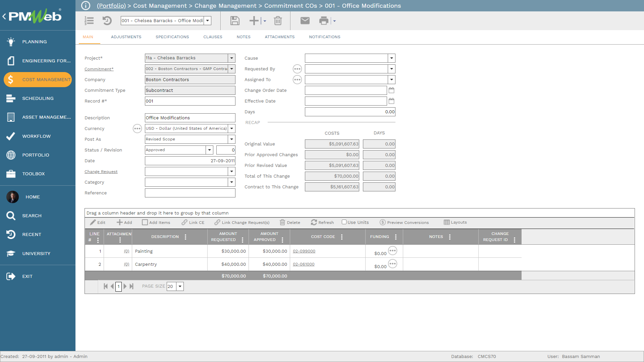644x362 pixels.
Task: Open the Status dropdown showing Approved
Action: pyautogui.click(x=209, y=150)
